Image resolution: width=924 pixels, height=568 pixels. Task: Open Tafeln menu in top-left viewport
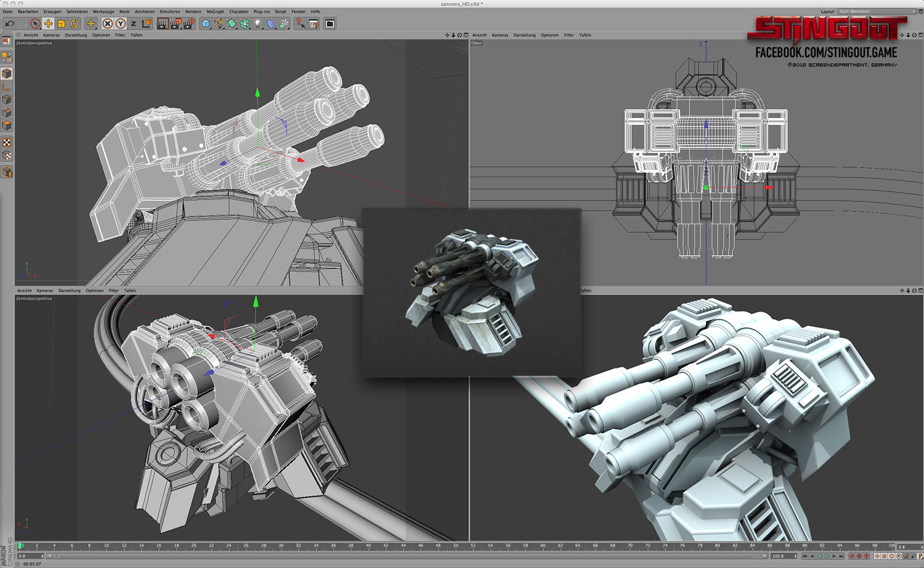coord(136,35)
